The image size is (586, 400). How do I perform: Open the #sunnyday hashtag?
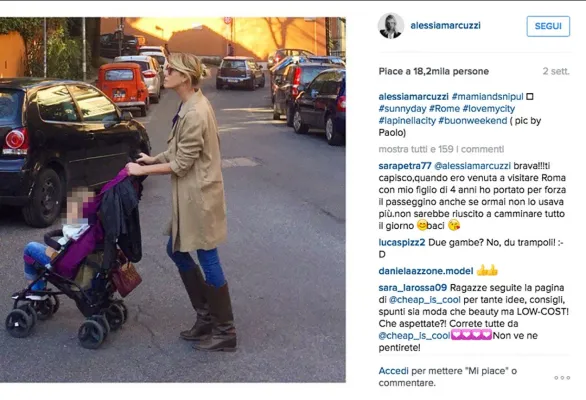pyautogui.click(x=402, y=108)
